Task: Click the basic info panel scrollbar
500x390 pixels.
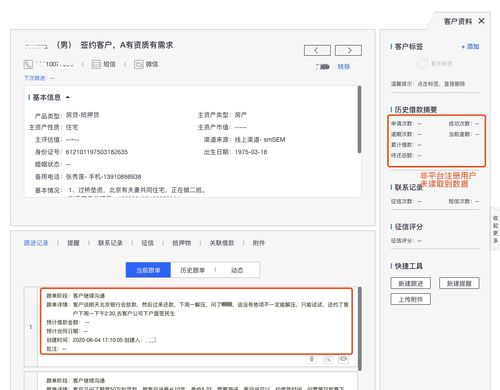Action: 359,119
